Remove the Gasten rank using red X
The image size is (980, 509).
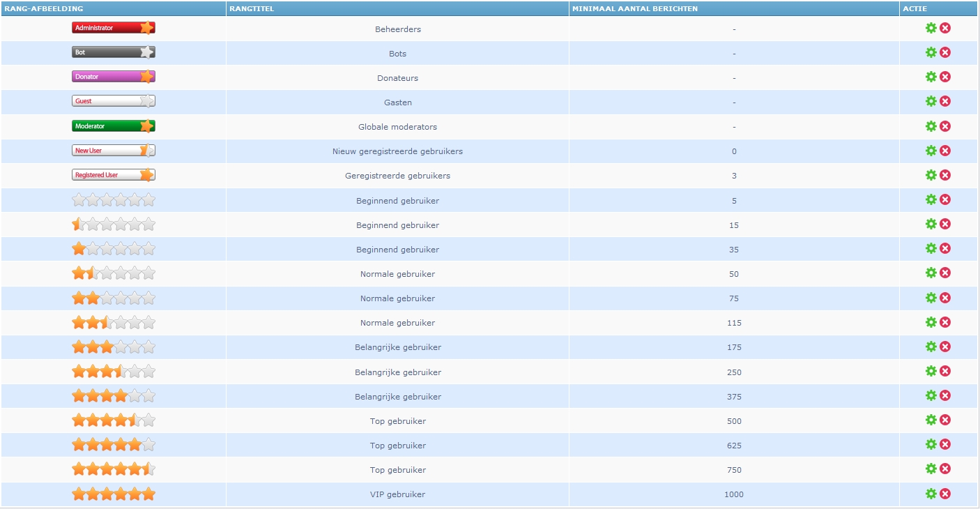pyautogui.click(x=945, y=101)
